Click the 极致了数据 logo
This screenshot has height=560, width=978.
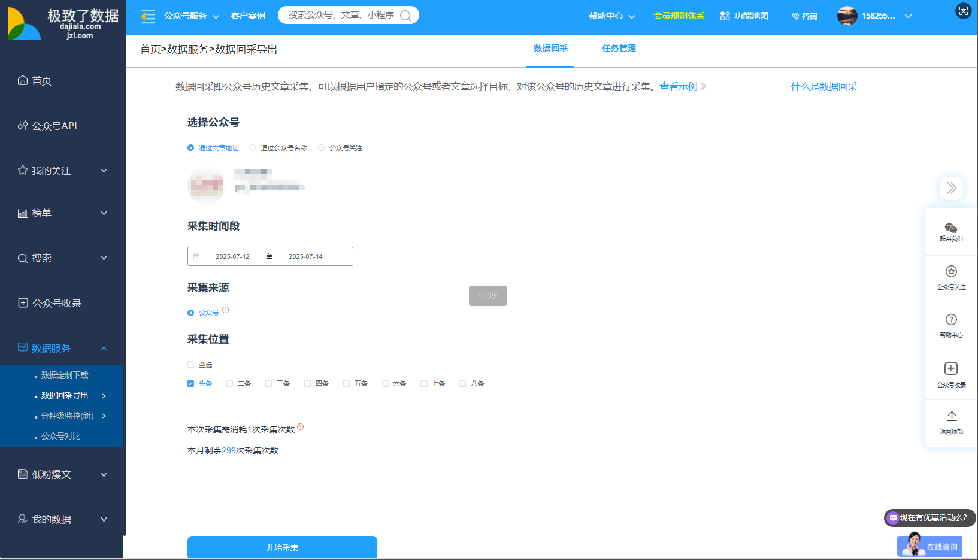(x=63, y=23)
